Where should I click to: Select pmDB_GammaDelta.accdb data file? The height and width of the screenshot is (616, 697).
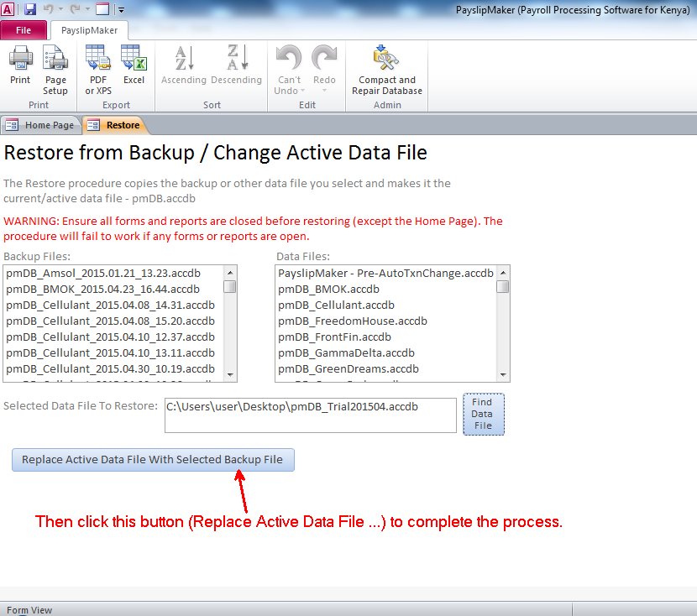pos(385,353)
